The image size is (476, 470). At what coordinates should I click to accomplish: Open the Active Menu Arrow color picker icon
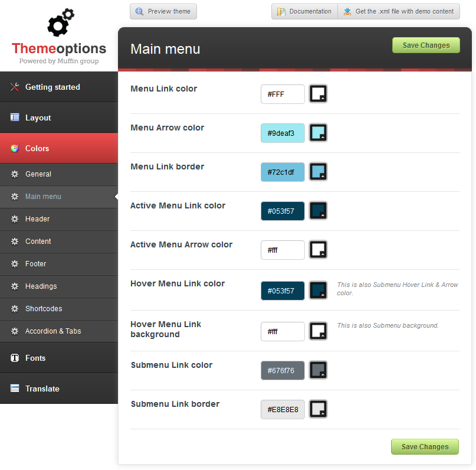319,250
